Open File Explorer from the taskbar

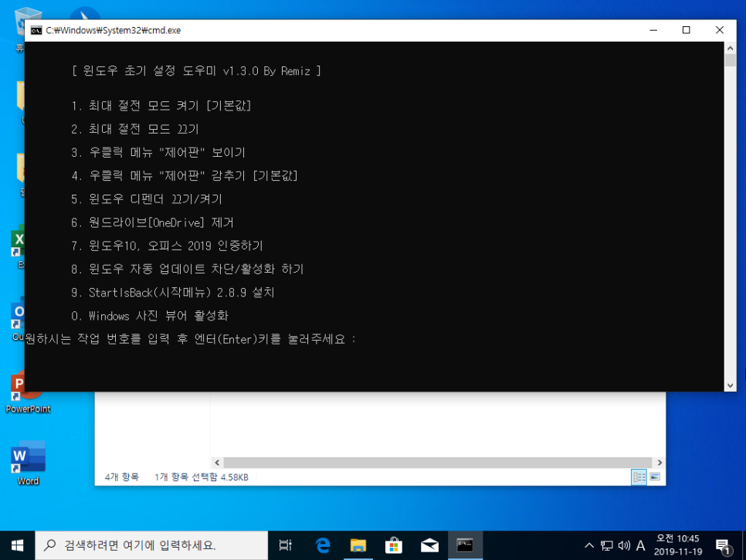[358, 545]
